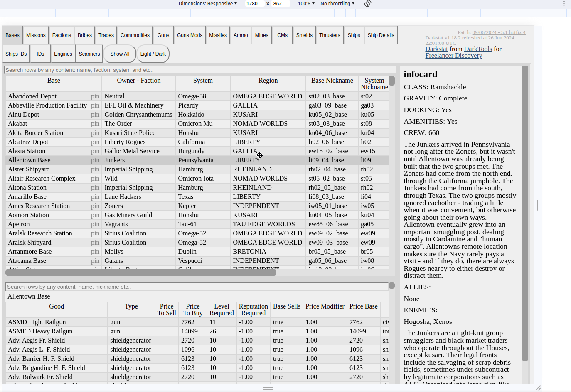571x392 pixels.
Task: Select the Apeiron base row
Action: point(197,224)
